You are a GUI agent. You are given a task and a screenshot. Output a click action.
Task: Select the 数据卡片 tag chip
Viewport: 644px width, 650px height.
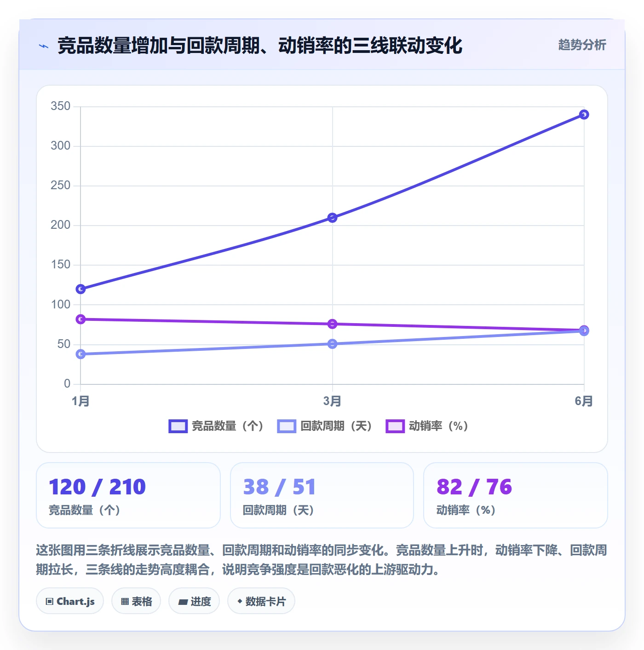tap(261, 601)
